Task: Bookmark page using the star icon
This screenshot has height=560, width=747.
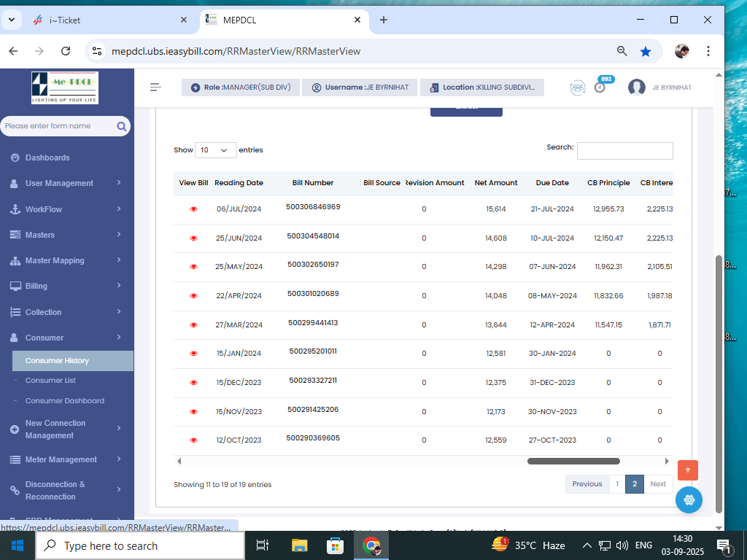Action: coord(645,51)
